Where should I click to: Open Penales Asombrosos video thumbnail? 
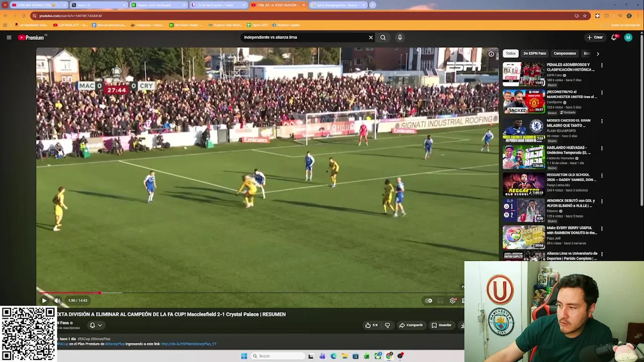pyautogui.click(x=524, y=74)
